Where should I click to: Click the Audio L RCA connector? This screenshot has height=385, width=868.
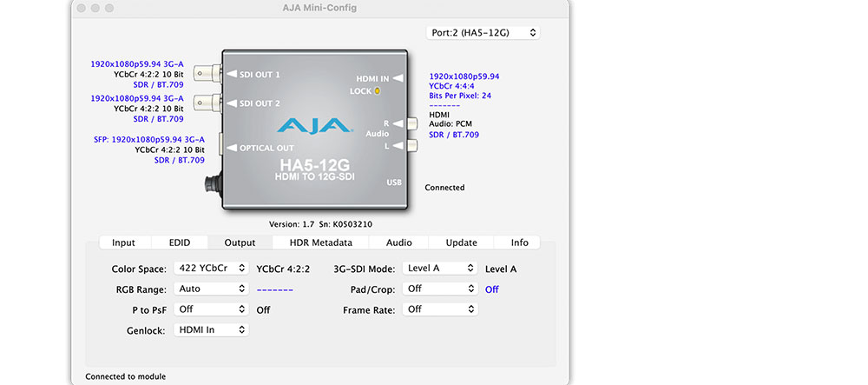click(x=412, y=146)
